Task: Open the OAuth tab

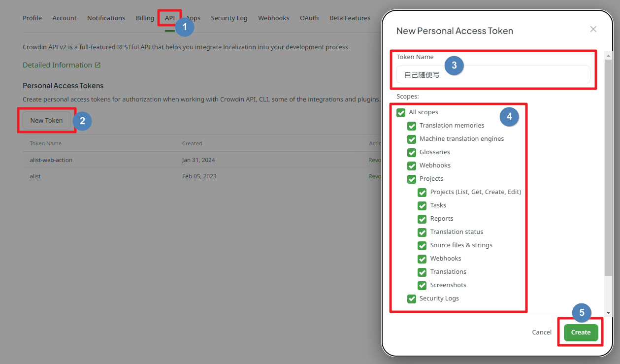Action: (309, 18)
